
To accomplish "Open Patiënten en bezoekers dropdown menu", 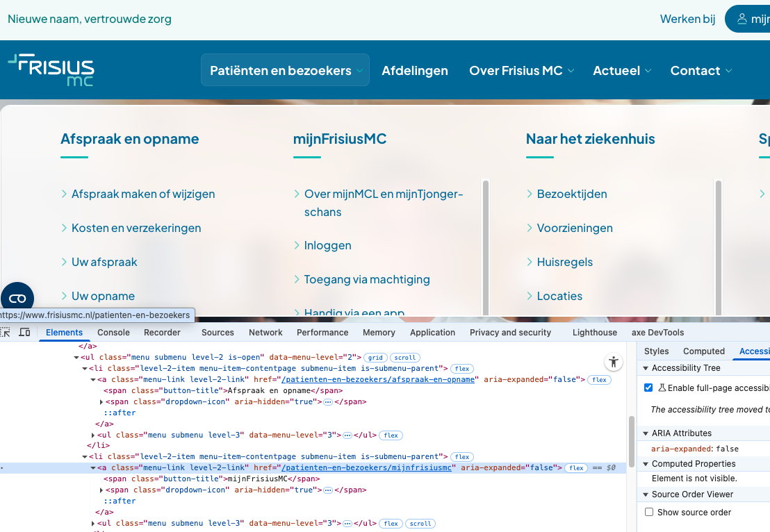I will click(x=286, y=70).
